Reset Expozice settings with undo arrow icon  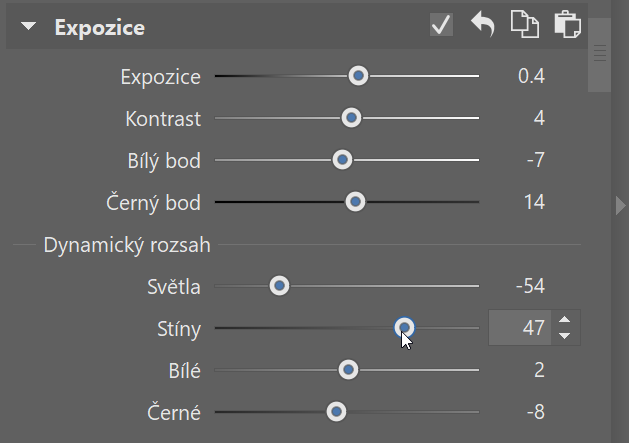point(483,24)
